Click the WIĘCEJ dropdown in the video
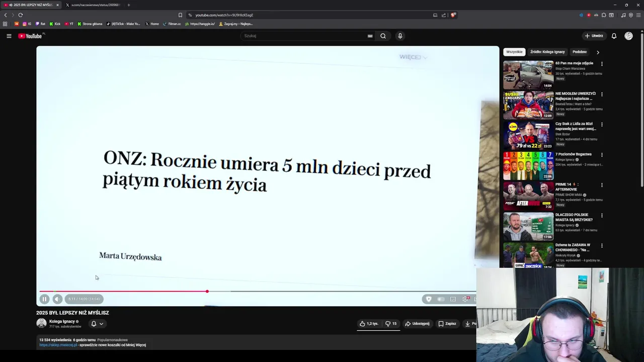 [x=413, y=57]
